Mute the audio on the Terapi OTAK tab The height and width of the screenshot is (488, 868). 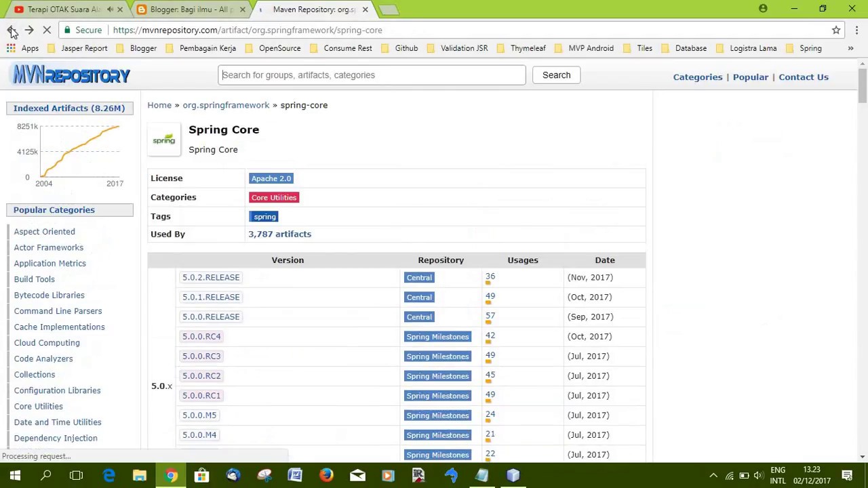[x=110, y=9]
